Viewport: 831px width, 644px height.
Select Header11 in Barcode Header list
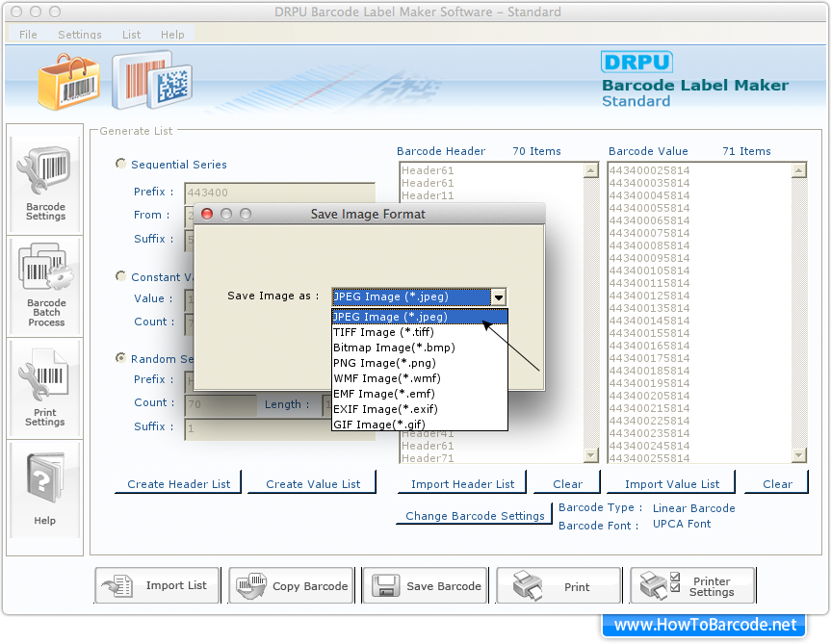428,195
